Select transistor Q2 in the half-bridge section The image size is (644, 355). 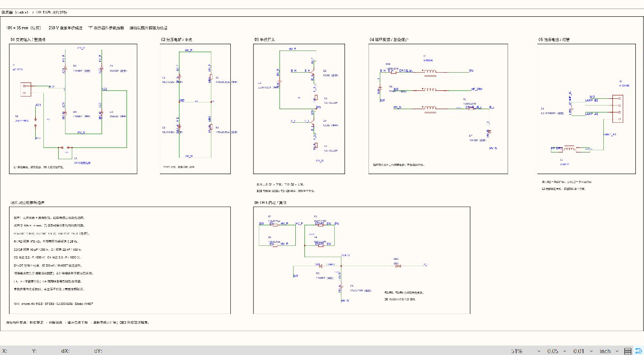pos(313,71)
